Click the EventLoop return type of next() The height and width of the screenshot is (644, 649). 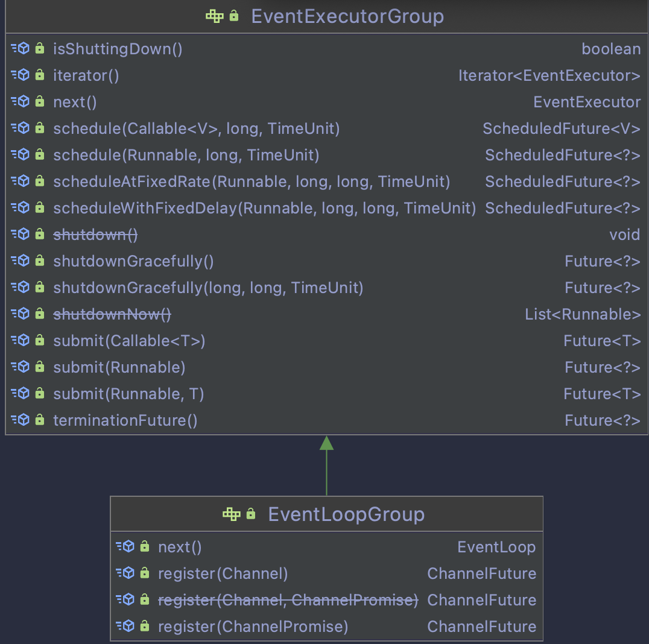(x=496, y=547)
